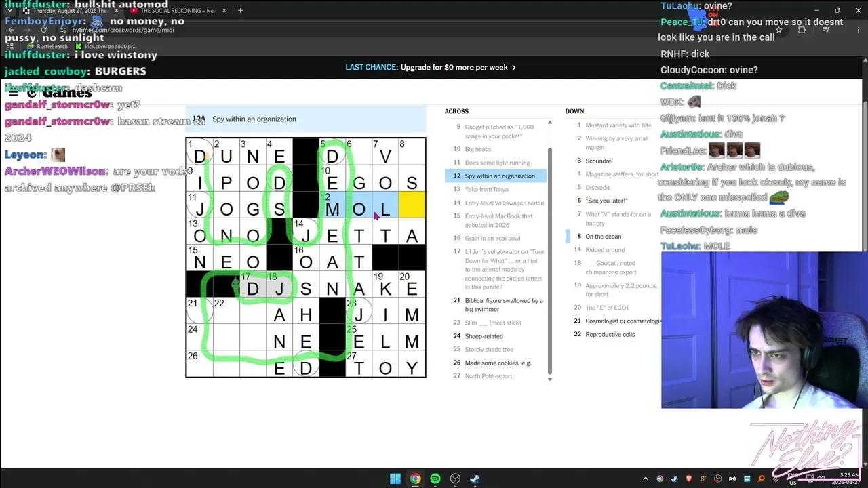Open the bookmarks apps grid icon
The image size is (868, 488).
[11, 47]
